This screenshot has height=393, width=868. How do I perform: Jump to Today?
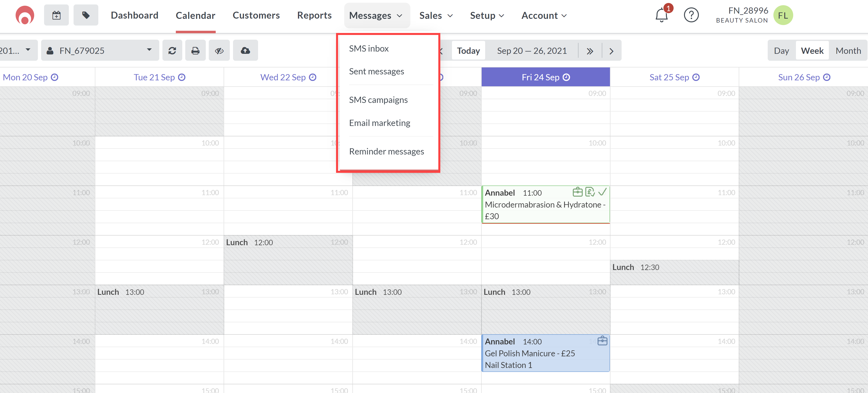point(468,51)
